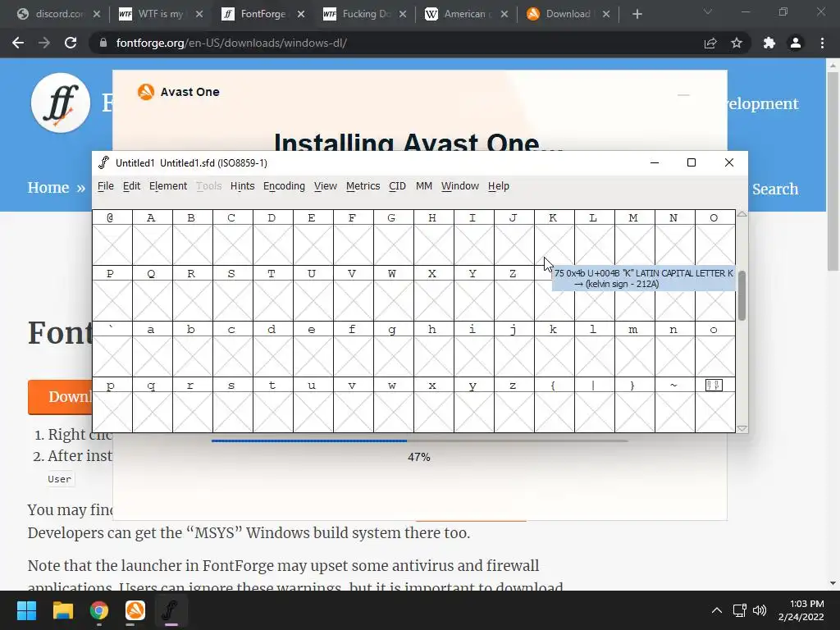
Task: Open Avast from the taskbar
Action: coord(135,610)
